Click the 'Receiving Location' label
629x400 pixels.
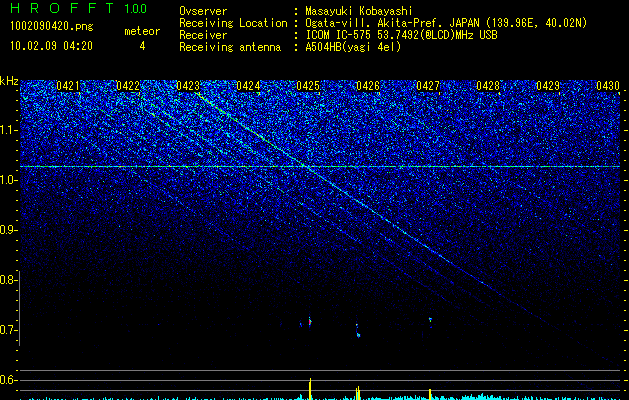pos(233,23)
